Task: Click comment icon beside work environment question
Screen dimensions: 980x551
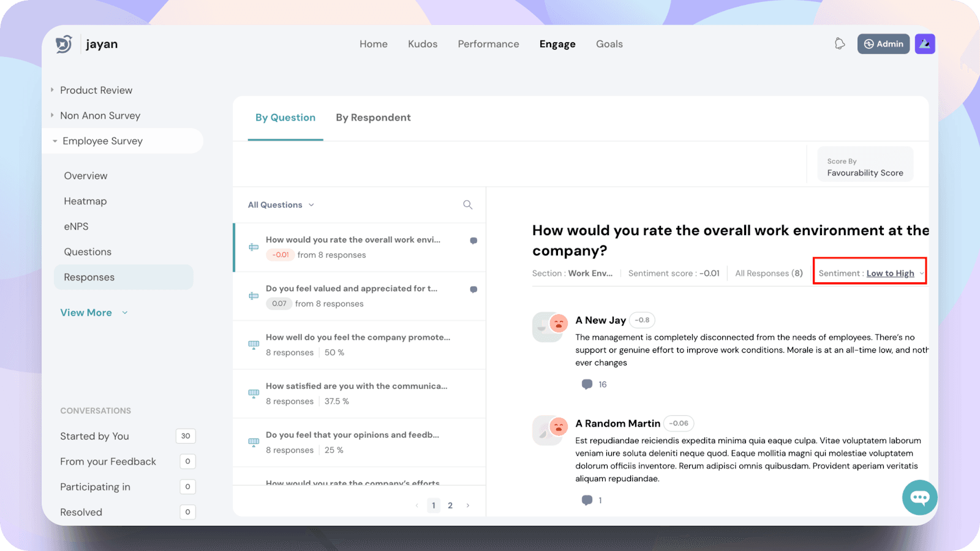Action: (x=473, y=241)
